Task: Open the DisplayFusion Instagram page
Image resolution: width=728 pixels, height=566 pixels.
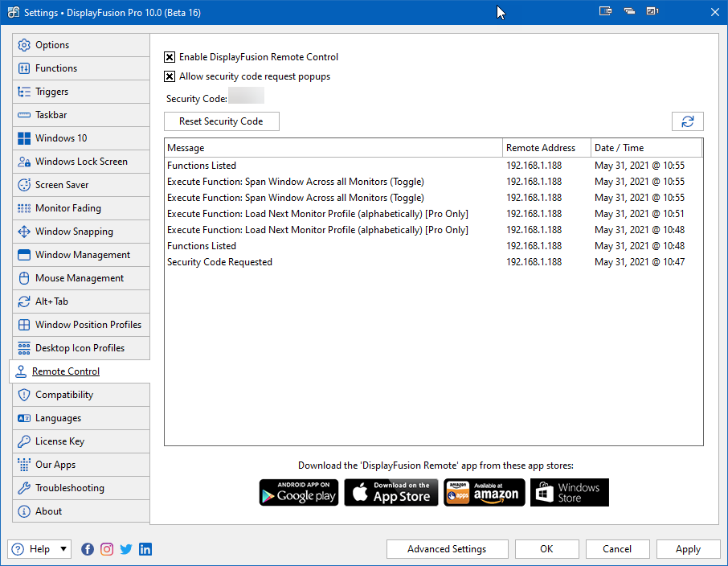Action: coord(107,549)
